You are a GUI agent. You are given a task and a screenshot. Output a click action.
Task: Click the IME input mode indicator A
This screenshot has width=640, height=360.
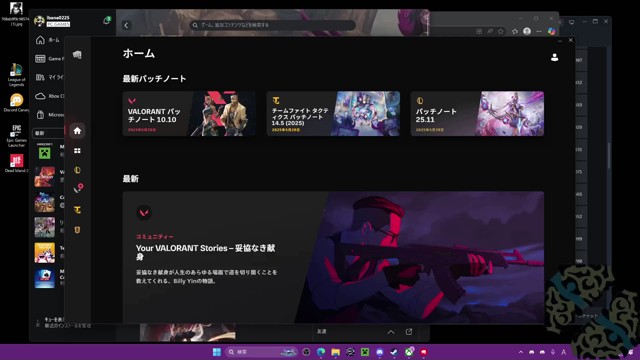click(564, 352)
